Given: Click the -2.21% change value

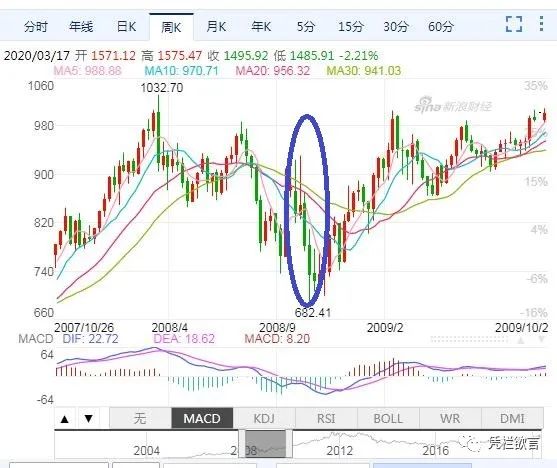Looking at the screenshot, I should (x=358, y=56).
